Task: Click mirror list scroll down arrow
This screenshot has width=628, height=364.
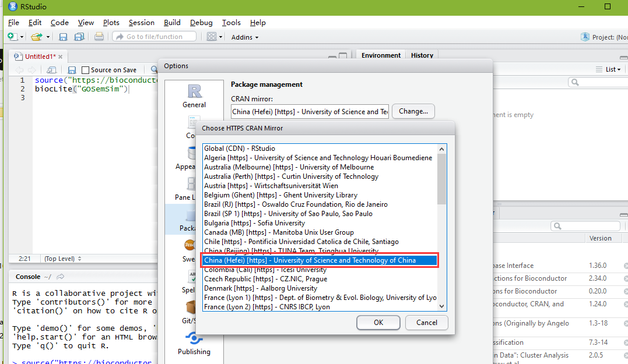Action: pos(441,306)
